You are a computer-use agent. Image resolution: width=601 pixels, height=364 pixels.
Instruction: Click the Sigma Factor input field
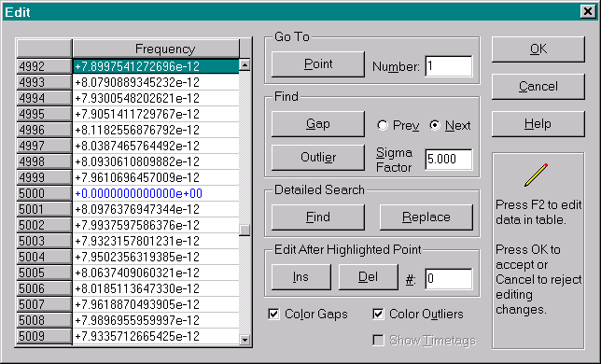point(449,159)
